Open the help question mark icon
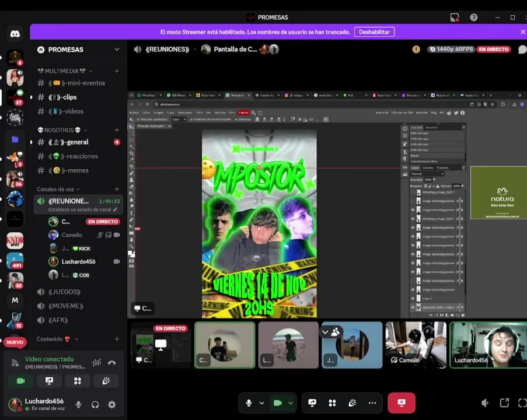 pos(473,17)
